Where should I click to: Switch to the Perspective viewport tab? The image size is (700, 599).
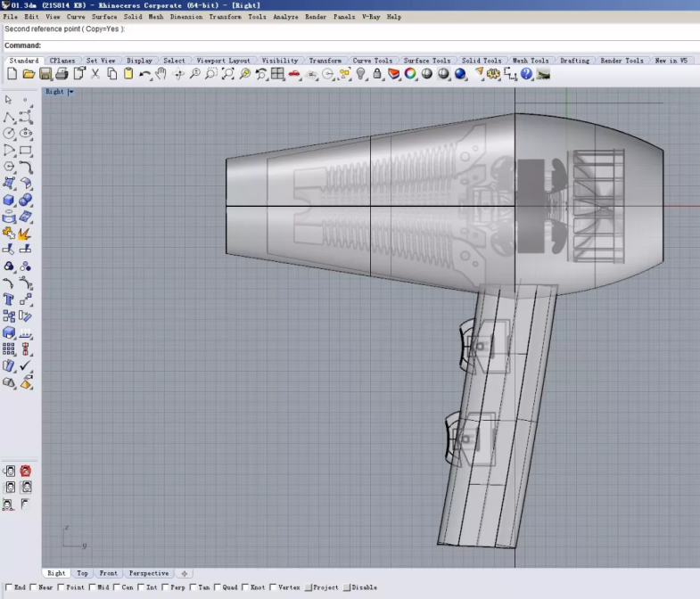(148, 573)
